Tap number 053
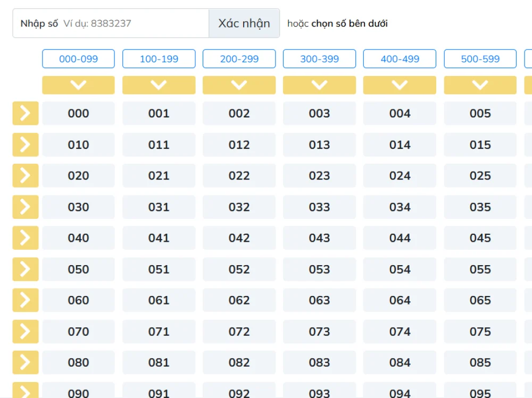The width and height of the screenshot is (532, 398). (x=319, y=269)
